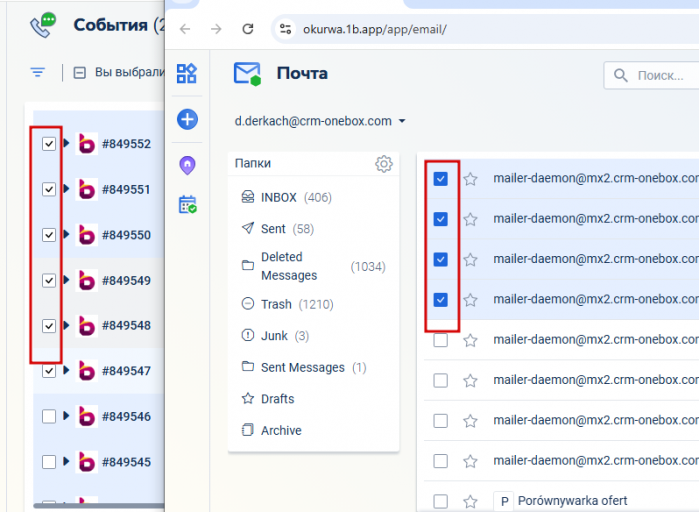Click the logo icon of event #849549

[x=86, y=280]
